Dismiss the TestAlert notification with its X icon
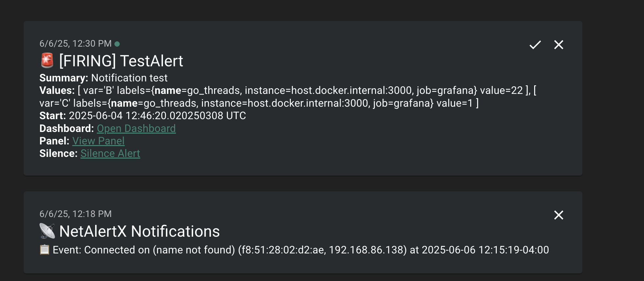This screenshot has width=644, height=281. point(559,45)
